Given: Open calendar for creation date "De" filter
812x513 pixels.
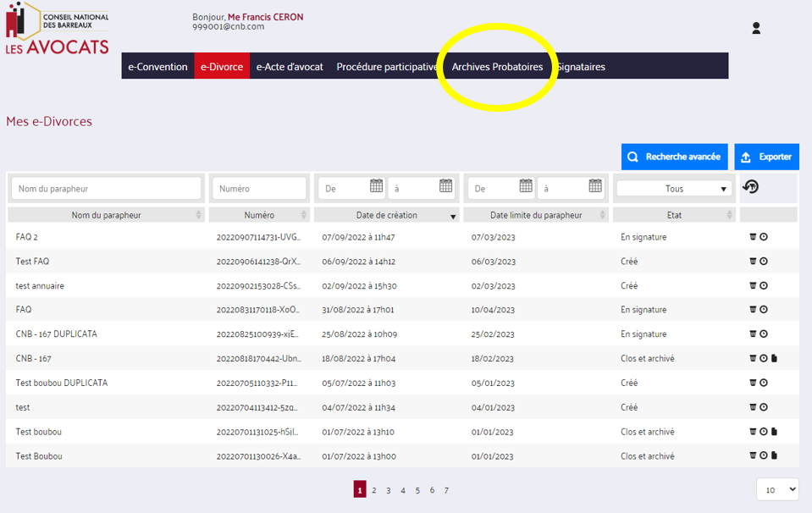Looking at the screenshot, I should pyautogui.click(x=377, y=185).
